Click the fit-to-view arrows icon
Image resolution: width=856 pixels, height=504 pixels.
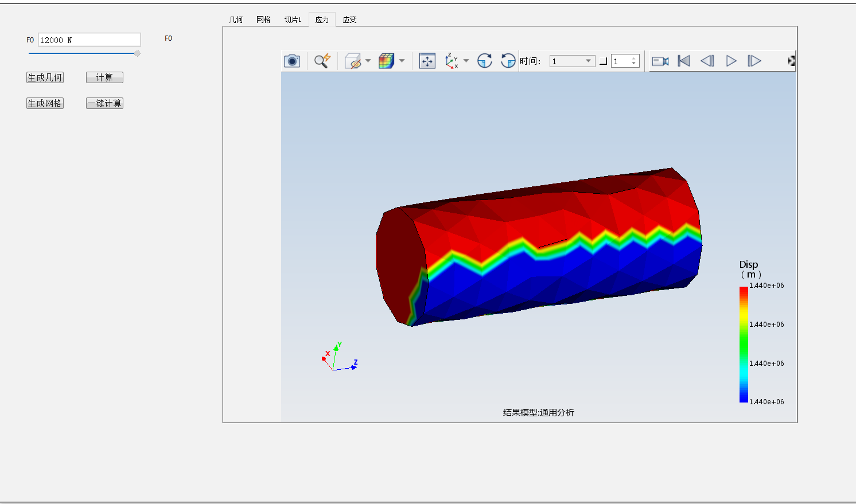[x=427, y=61]
